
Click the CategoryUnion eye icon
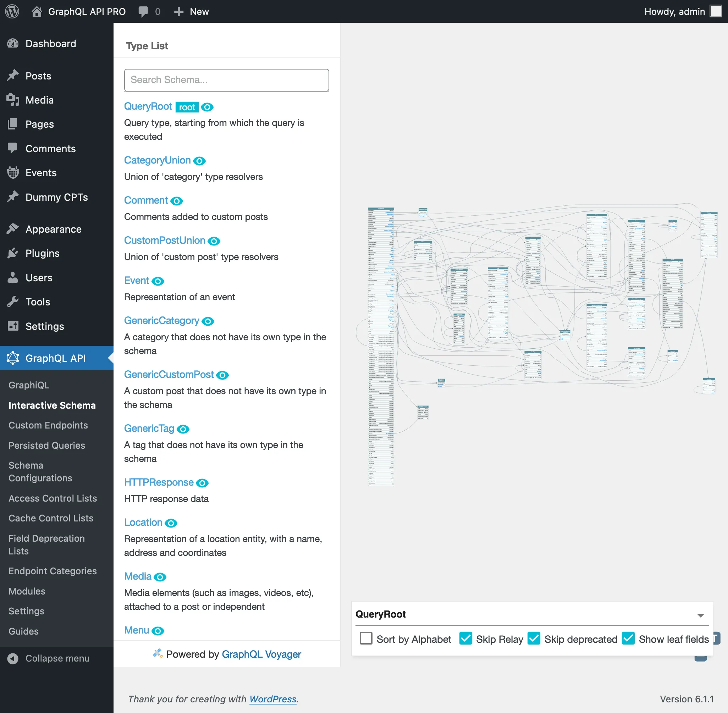[200, 160]
